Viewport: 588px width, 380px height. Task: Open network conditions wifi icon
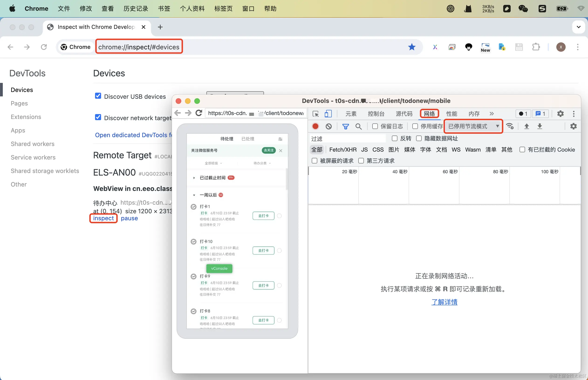[510, 126]
